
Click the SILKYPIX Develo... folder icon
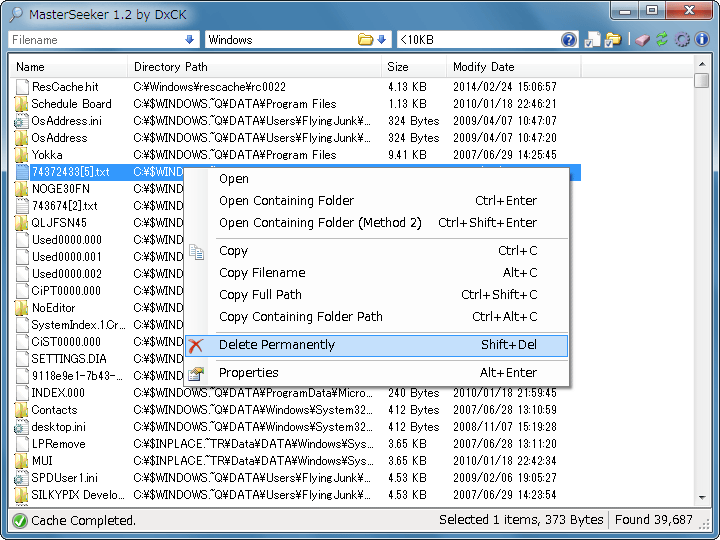[x=21, y=495]
